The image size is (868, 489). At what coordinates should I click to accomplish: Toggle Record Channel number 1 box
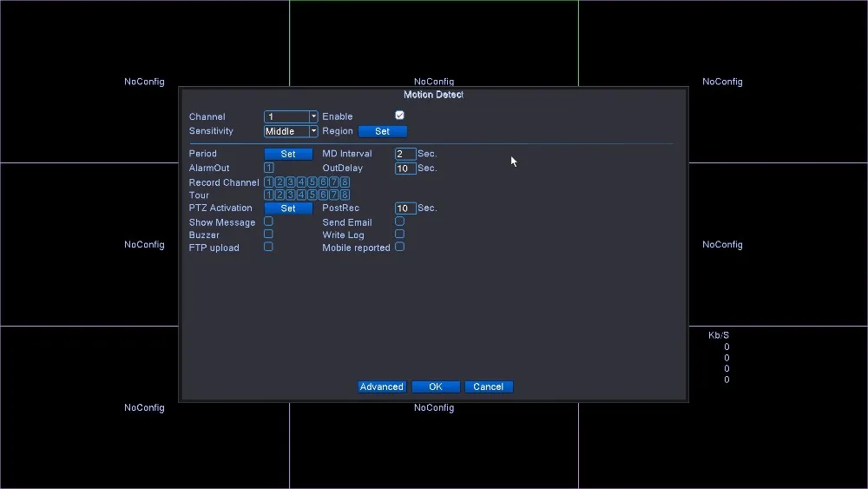tap(268, 182)
